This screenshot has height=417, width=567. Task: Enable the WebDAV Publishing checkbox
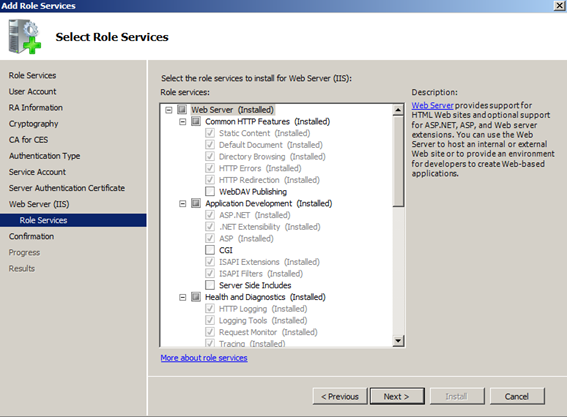click(210, 191)
